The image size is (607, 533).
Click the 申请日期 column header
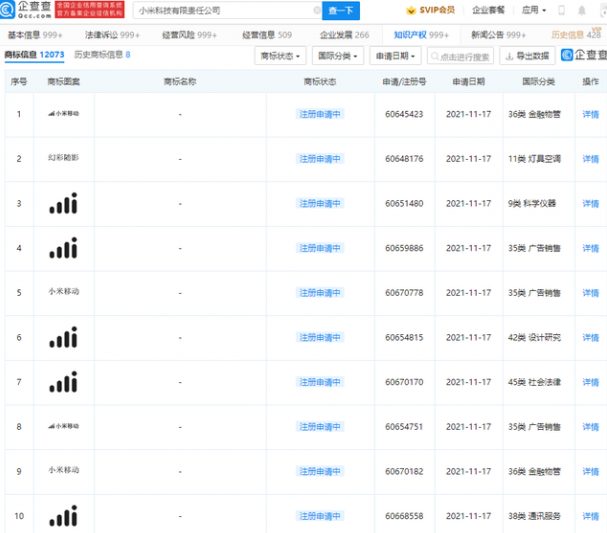coord(468,81)
